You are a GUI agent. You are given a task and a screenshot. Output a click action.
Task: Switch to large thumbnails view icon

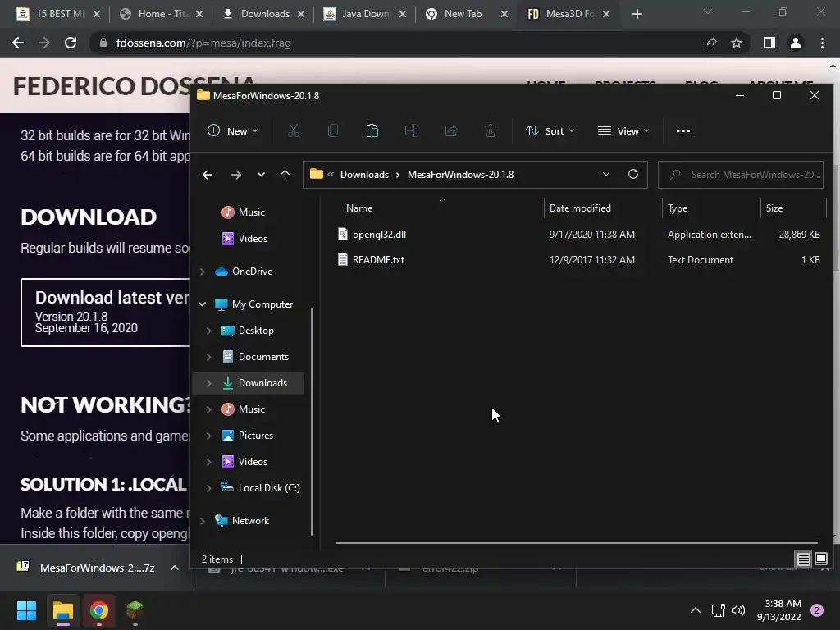click(x=821, y=559)
